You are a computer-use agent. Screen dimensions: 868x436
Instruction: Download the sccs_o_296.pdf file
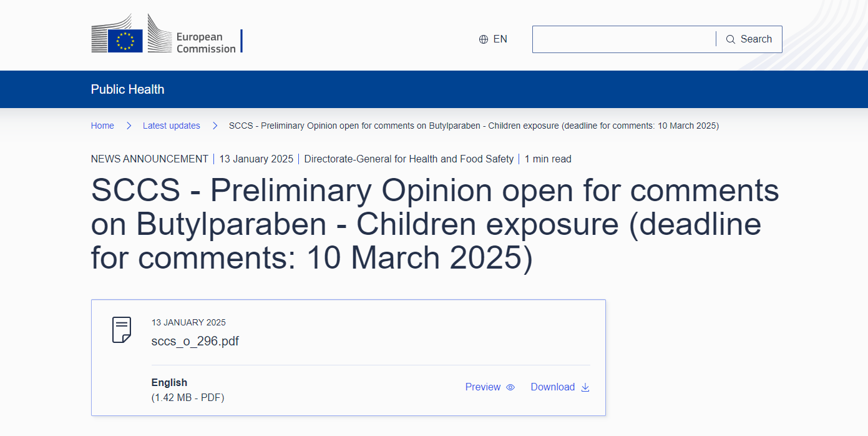[553, 387]
